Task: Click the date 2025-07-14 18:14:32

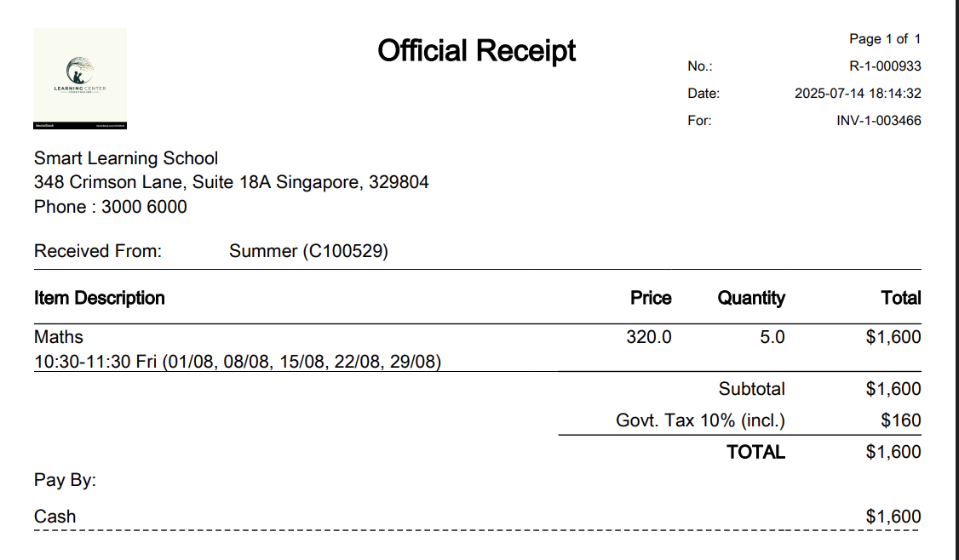Action: [858, 94]
